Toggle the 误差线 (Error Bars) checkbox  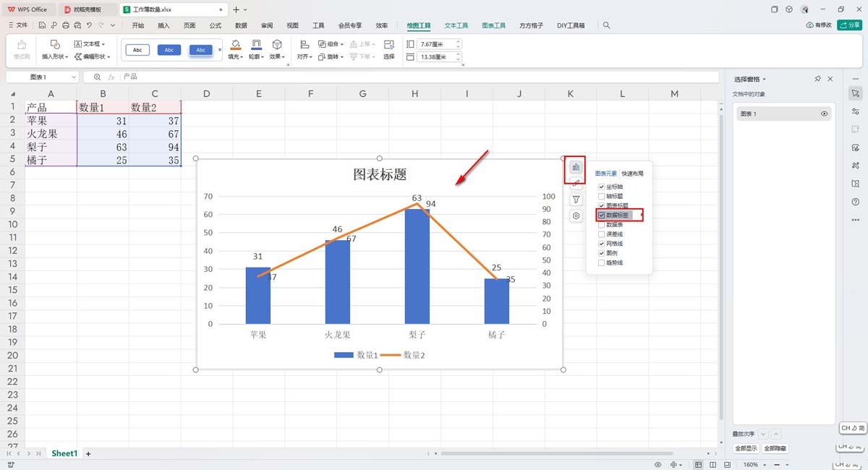[x=602, y=234]
